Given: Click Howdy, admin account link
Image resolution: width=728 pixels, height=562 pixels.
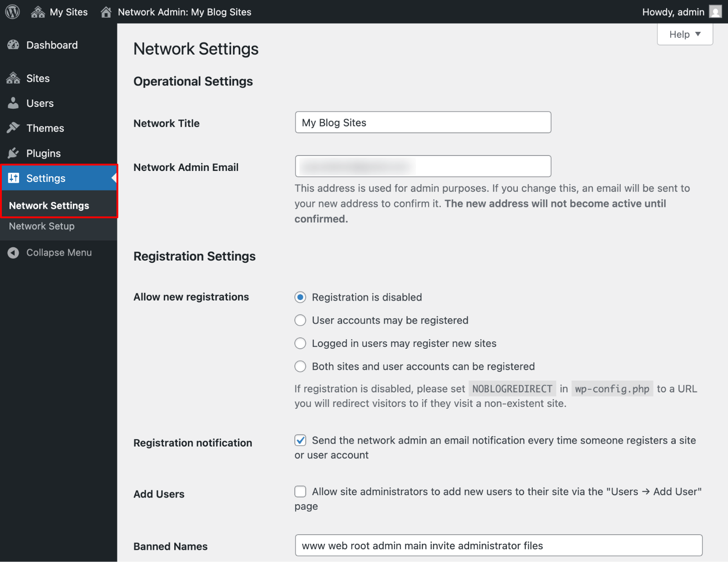Looking at the screenshot, I should click(x=682, y=12).
